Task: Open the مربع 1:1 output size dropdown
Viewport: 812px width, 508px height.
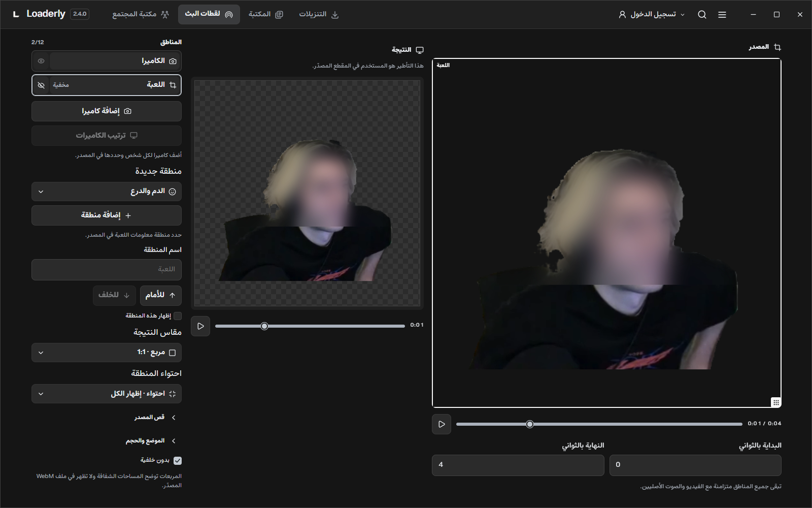Action: 107,353
